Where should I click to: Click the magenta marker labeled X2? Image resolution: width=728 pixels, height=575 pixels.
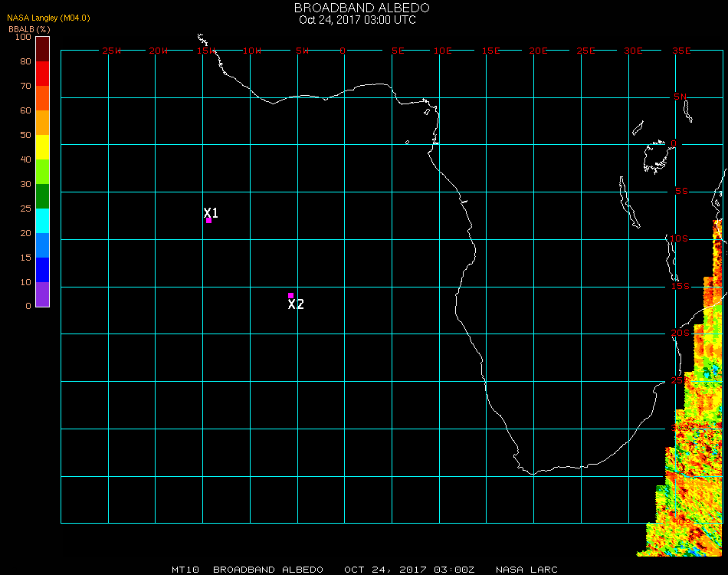290,295
